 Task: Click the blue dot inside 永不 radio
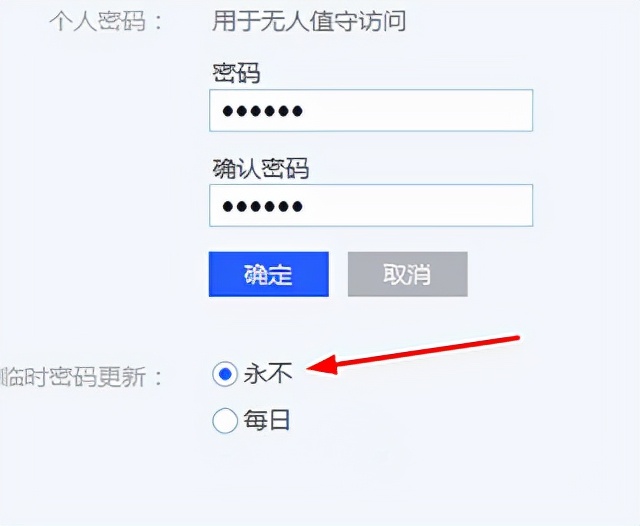click(x=225, y=374)
